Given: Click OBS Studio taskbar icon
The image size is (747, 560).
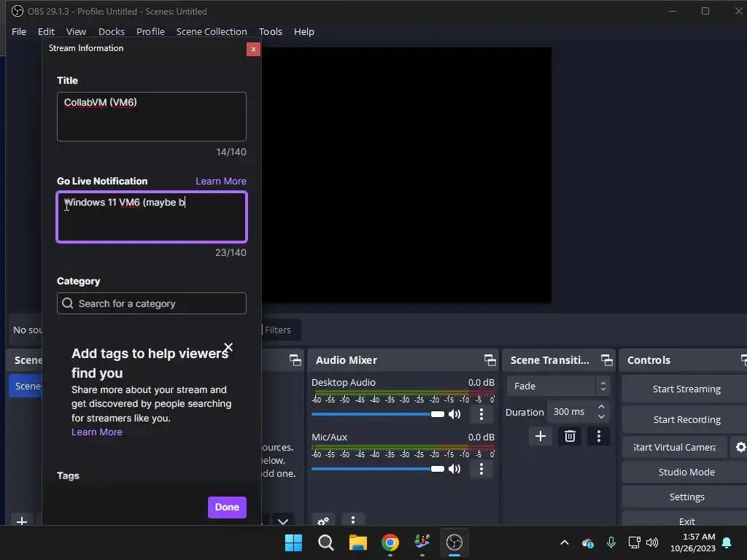Looking at the screenshot, I should pos(454,542).
